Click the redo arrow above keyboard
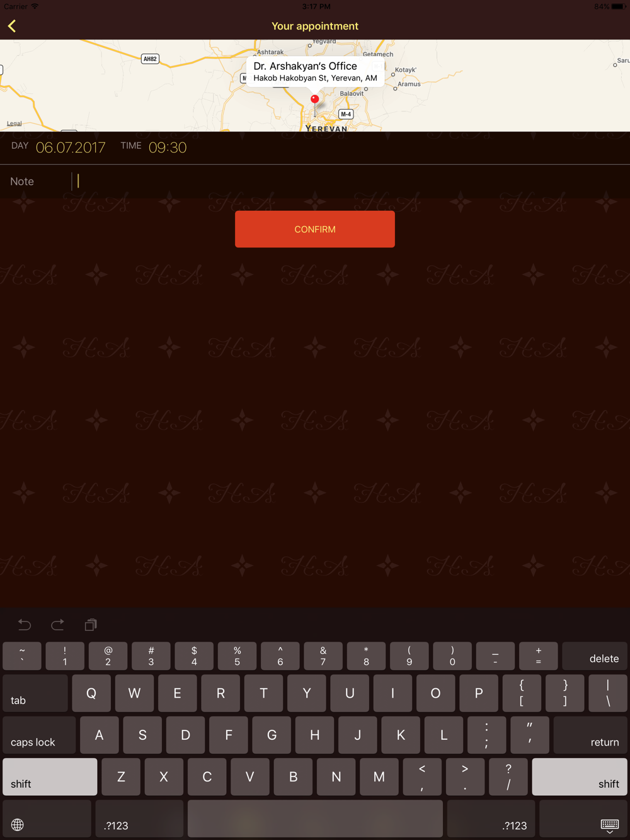 [57, 625]
